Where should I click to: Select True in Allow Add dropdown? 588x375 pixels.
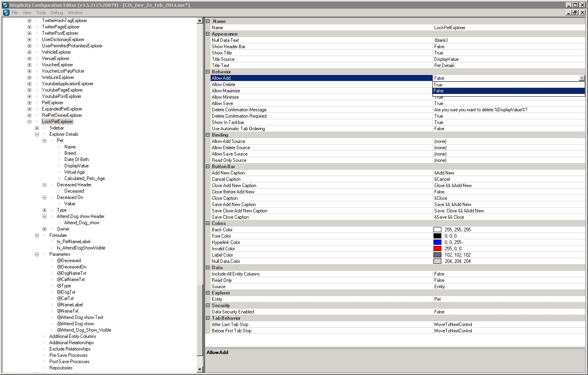pos(438,85)
